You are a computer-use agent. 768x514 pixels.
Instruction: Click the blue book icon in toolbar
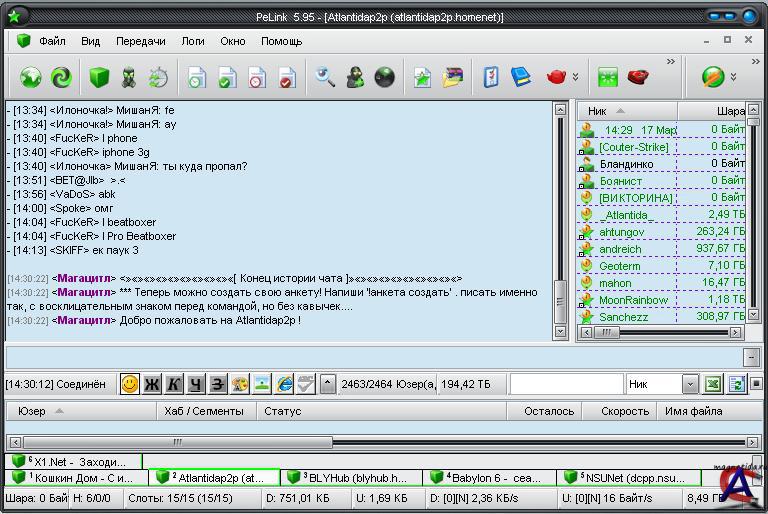click(x=521, y=77)
